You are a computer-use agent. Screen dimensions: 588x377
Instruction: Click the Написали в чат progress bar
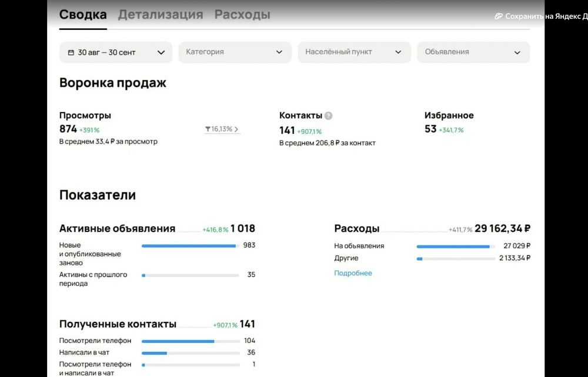point(191,353)
